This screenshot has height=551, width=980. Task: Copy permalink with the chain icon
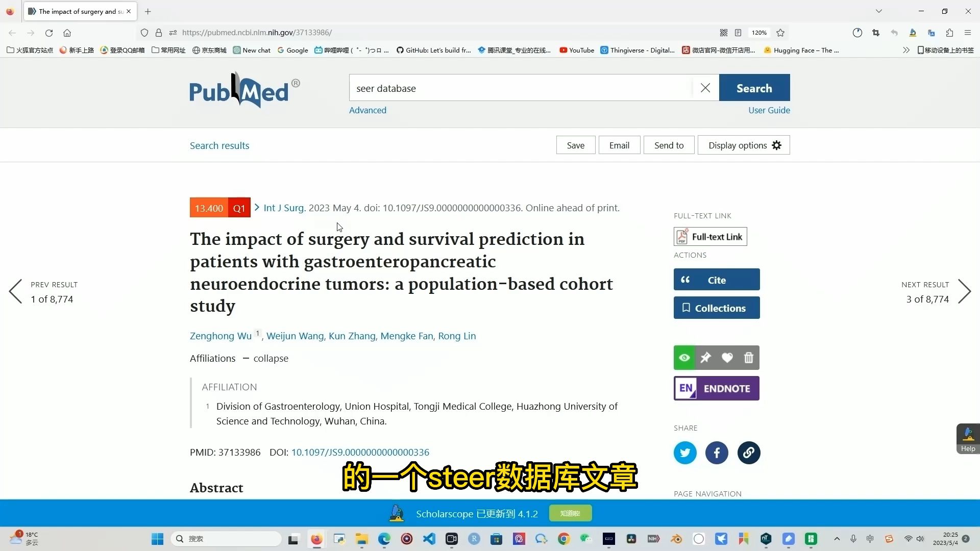click(x=748, y=453)
